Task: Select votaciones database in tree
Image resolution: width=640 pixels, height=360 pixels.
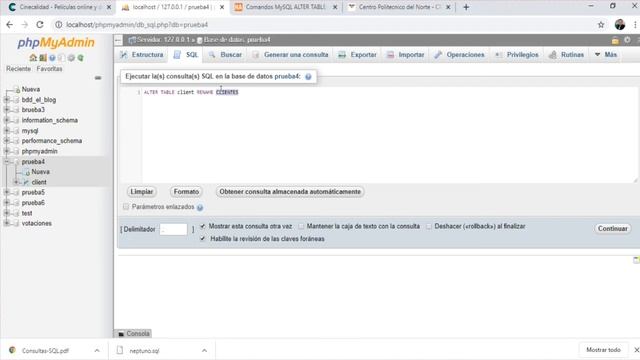Action: pyautogui.click(x=37, y=223)
